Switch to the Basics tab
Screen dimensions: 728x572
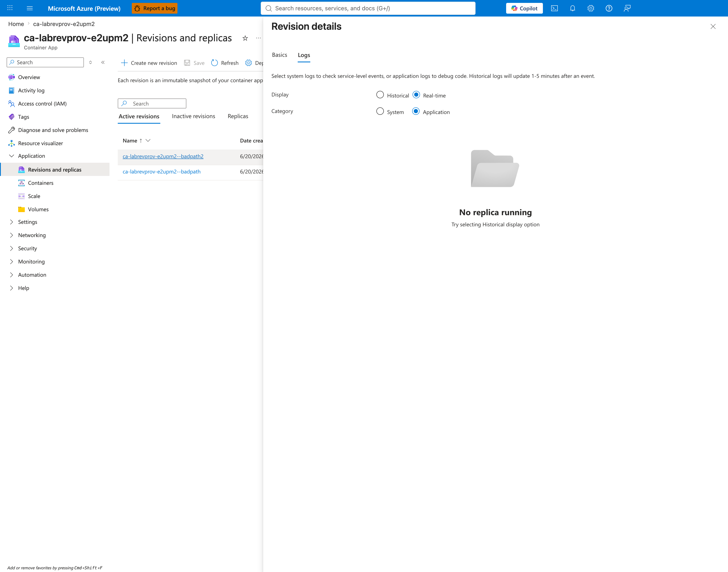click(x=280, y=55)
